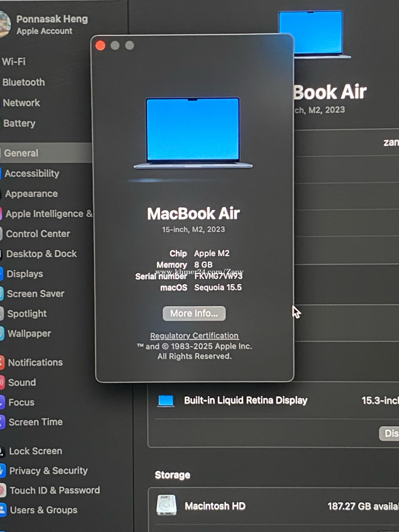Open Notifications settings
This screenshot has height=532, width=399.
[x=35, y=362]
